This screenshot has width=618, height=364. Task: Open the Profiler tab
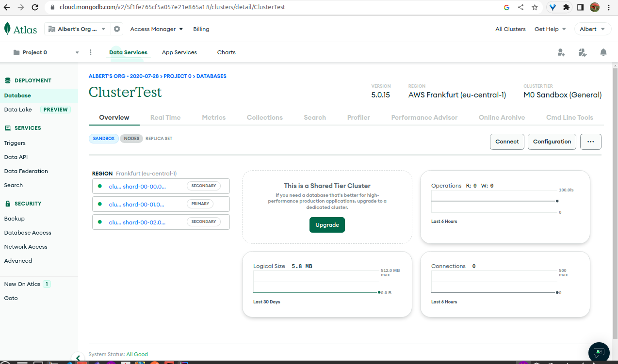coord(358,117)
